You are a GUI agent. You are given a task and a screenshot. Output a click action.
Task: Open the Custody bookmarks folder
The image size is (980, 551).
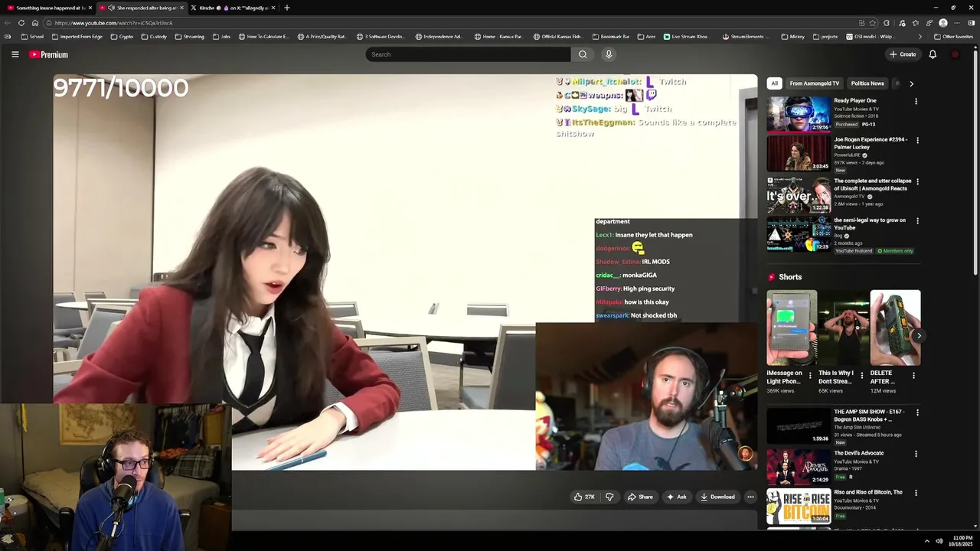(x=154, y=37)
